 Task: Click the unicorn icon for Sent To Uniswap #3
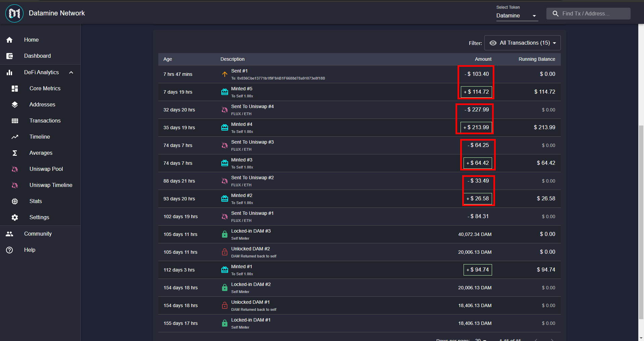[225, 145]
